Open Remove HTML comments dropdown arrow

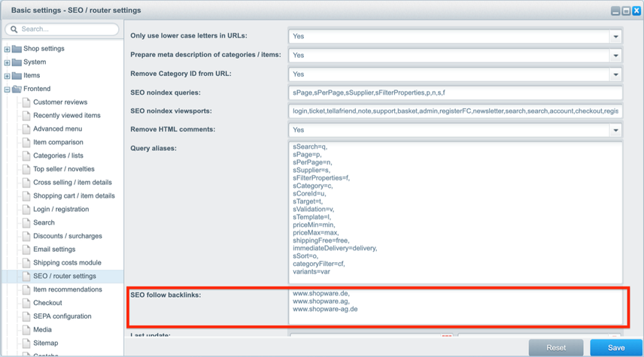[x=615, y=130]
